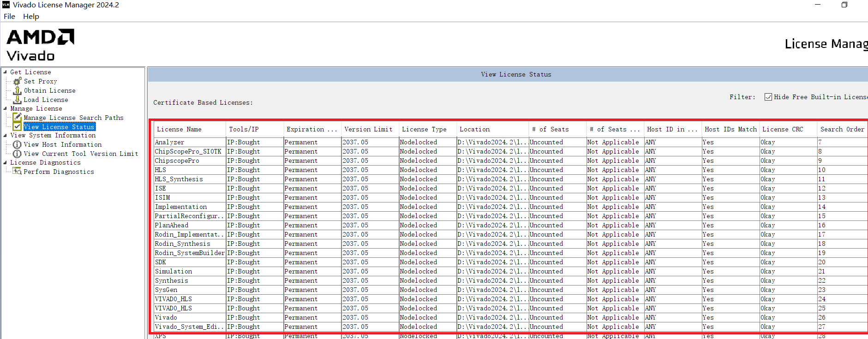Select the Vivado_System_Edi.. license row

(510, 327)
